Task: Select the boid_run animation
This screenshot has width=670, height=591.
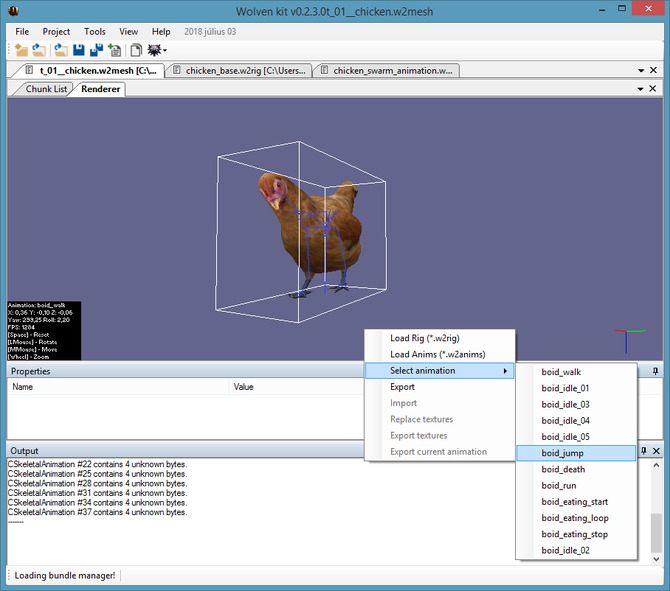Action: click(x=576, y=485)
